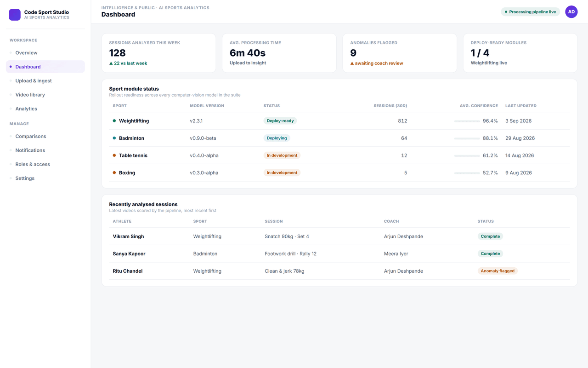Select Table tennis in module status

(133, 155)
